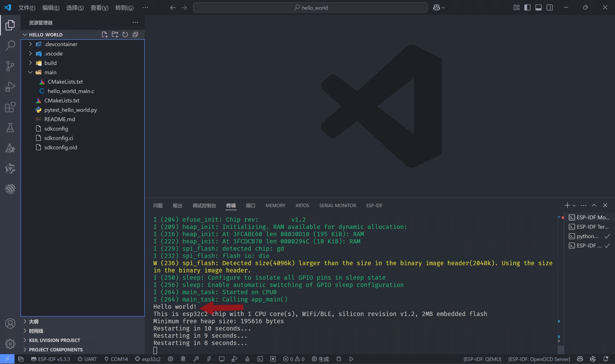Open the Extensions view in the activity bar

coord(10,107)
